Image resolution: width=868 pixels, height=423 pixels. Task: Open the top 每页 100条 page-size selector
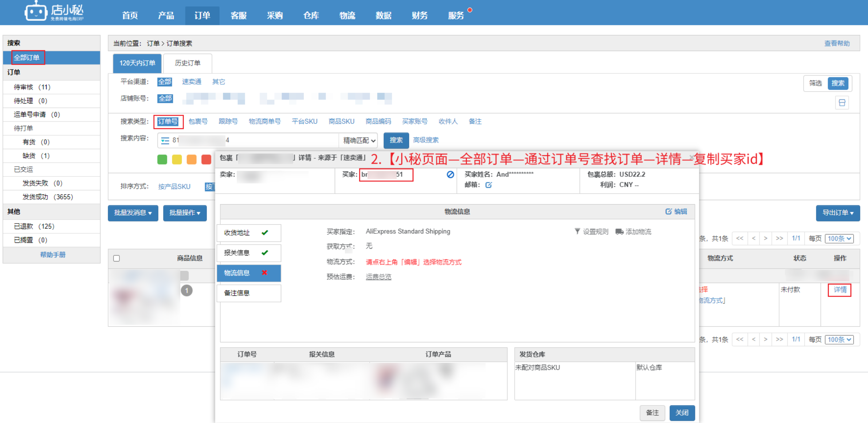pos(839,238)
